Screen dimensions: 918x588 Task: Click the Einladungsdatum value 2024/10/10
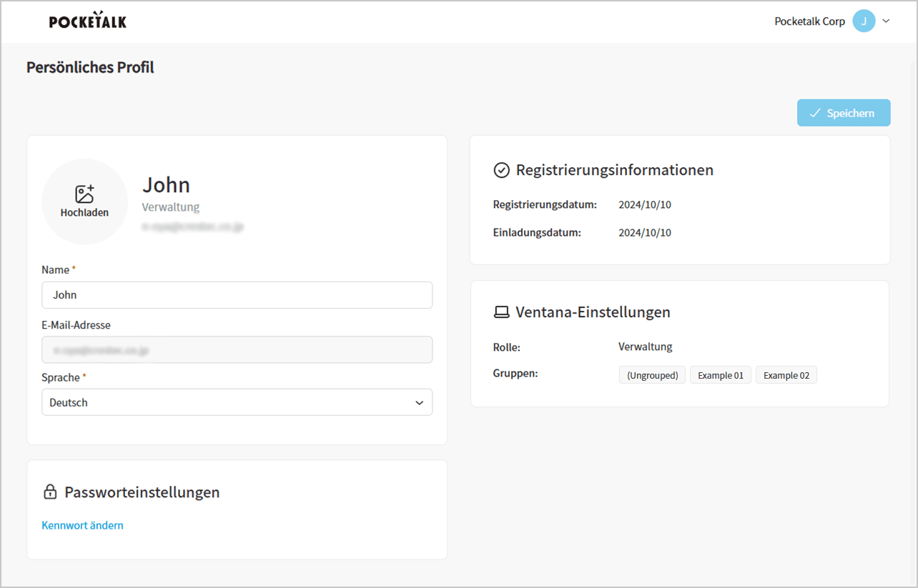[645, 232]
